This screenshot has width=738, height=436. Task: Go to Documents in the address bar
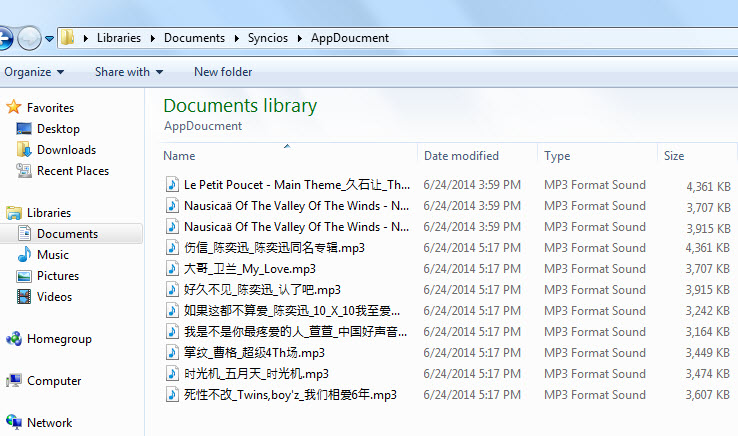coord(194,38)
